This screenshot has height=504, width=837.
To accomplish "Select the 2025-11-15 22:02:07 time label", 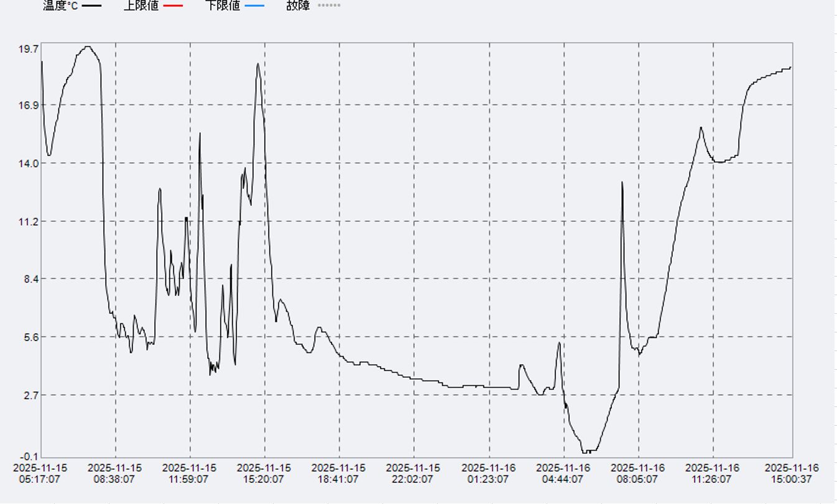I will (414, 474).
